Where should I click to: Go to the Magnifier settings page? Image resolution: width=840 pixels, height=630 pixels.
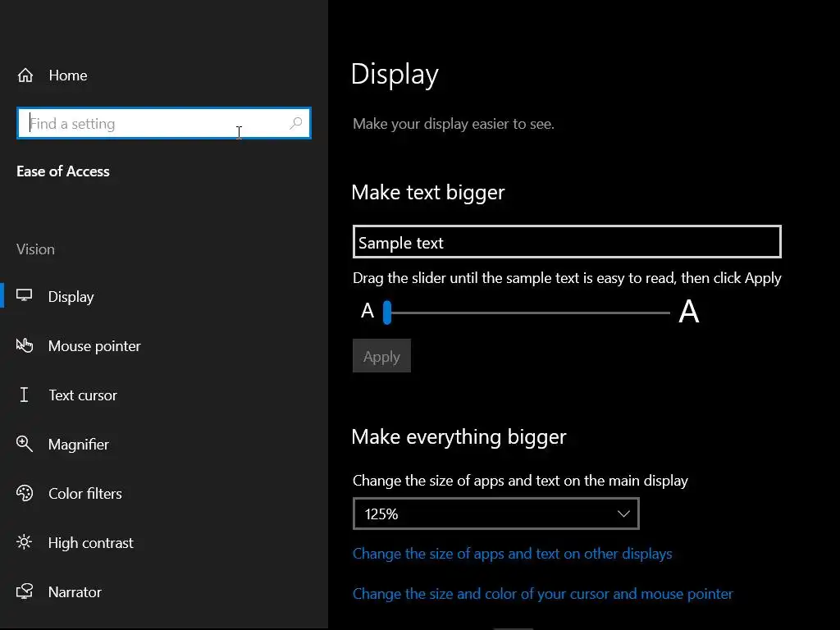[79, 445]
